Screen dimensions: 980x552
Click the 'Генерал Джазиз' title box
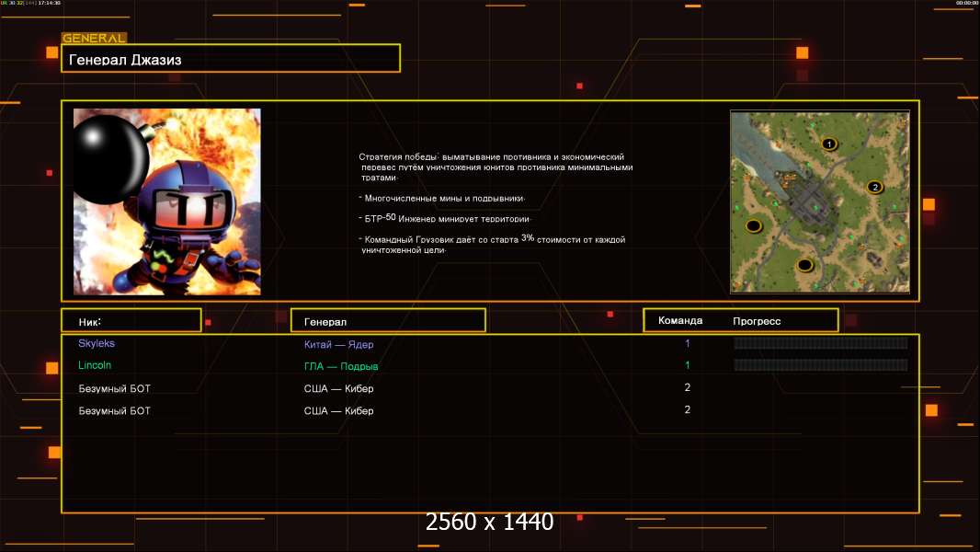[x=231, y=58]
